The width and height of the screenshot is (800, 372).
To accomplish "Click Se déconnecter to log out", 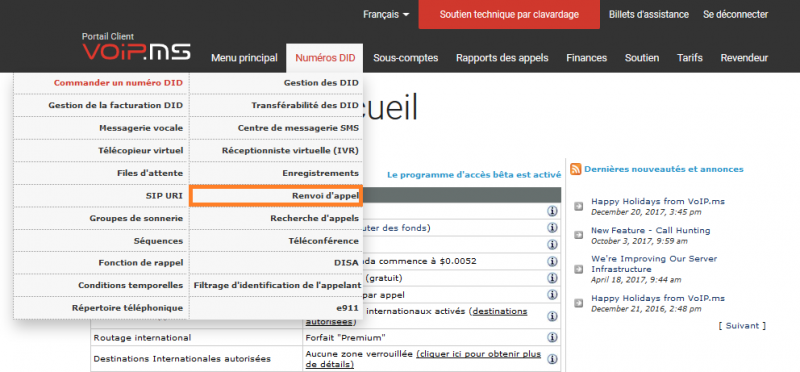I will tap(735, 15).
